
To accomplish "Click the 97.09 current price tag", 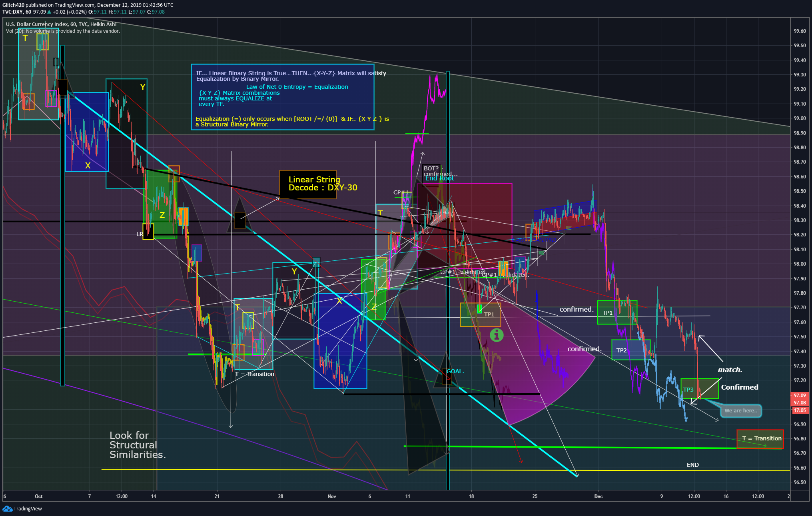I will [800, 395].
